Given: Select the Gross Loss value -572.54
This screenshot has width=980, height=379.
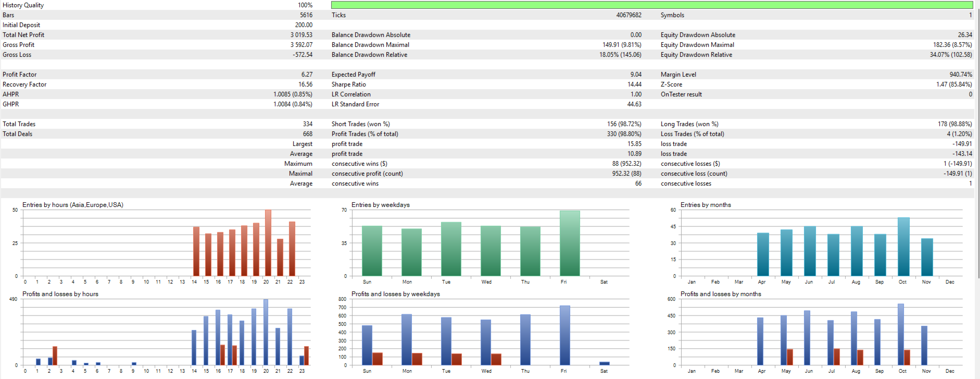Looking at the screenshot, I should [303, 55].
